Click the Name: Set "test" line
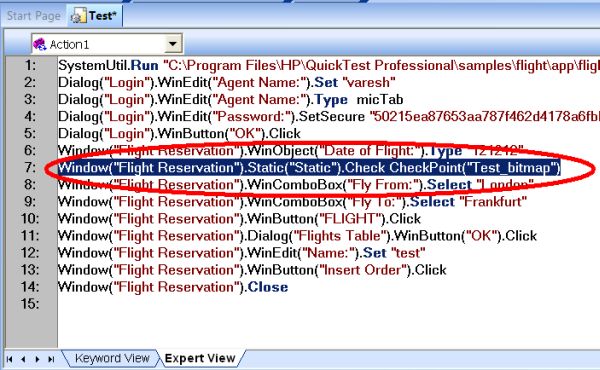The width and height of the screenshot is (600, 370). [x=241, y=253]
